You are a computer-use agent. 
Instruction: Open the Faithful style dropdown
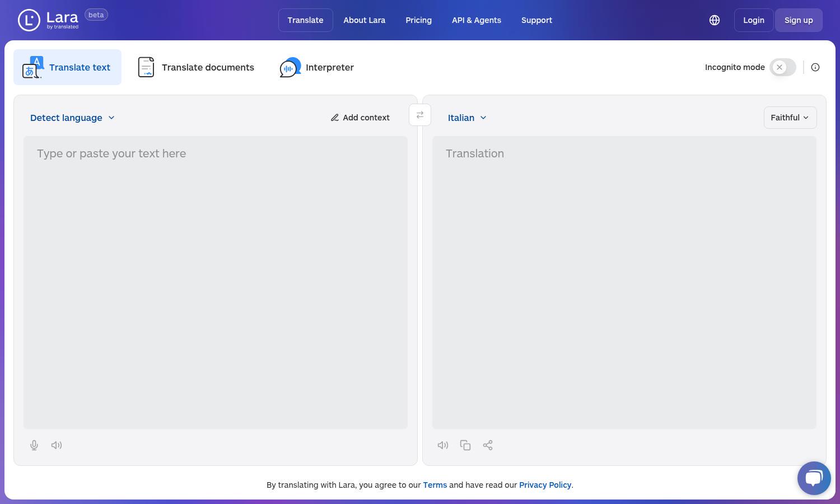coord(790,118)
